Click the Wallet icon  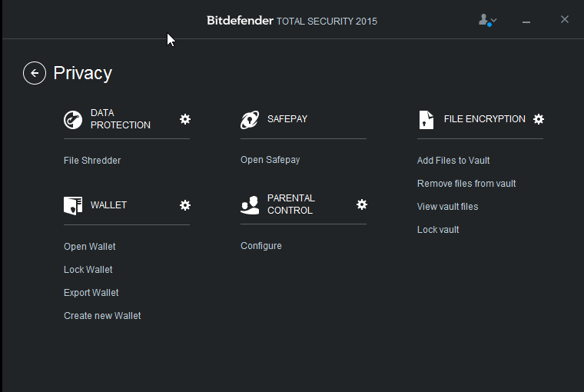[73, 205]
